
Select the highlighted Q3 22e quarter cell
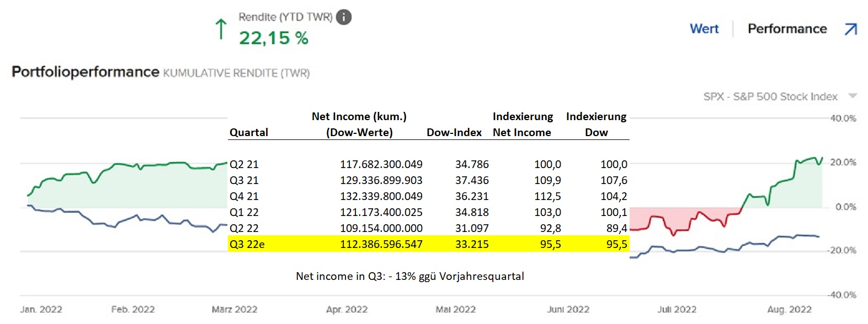click(247, 244)
